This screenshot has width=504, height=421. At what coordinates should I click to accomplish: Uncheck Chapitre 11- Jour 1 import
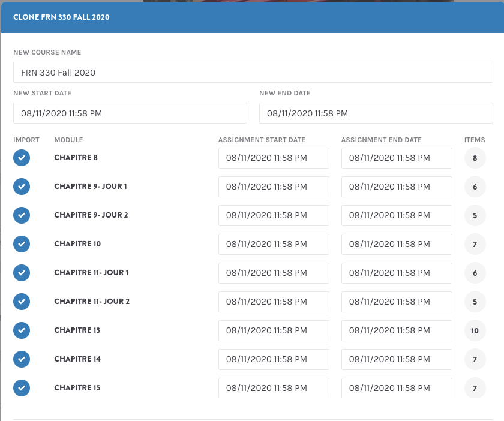coord(22,273)
